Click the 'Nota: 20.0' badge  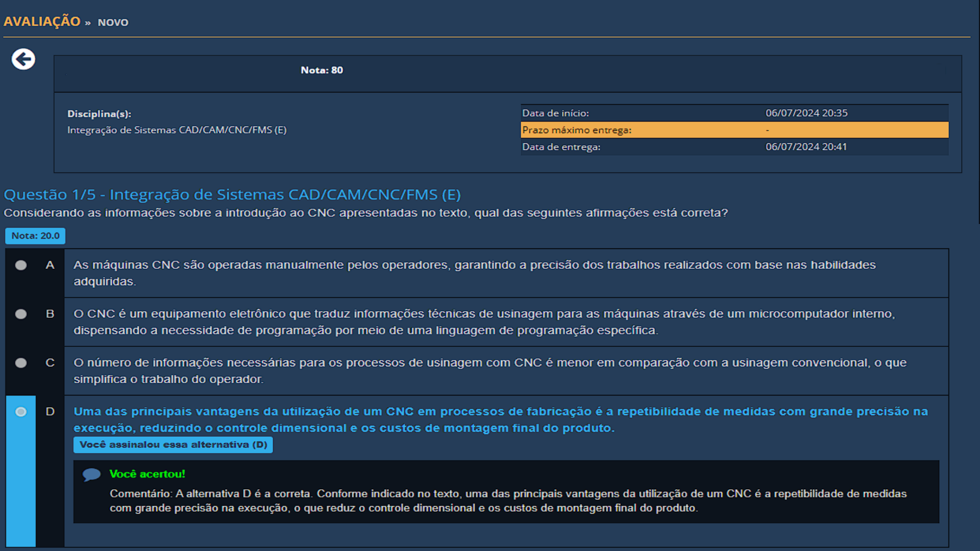[35, 236]
